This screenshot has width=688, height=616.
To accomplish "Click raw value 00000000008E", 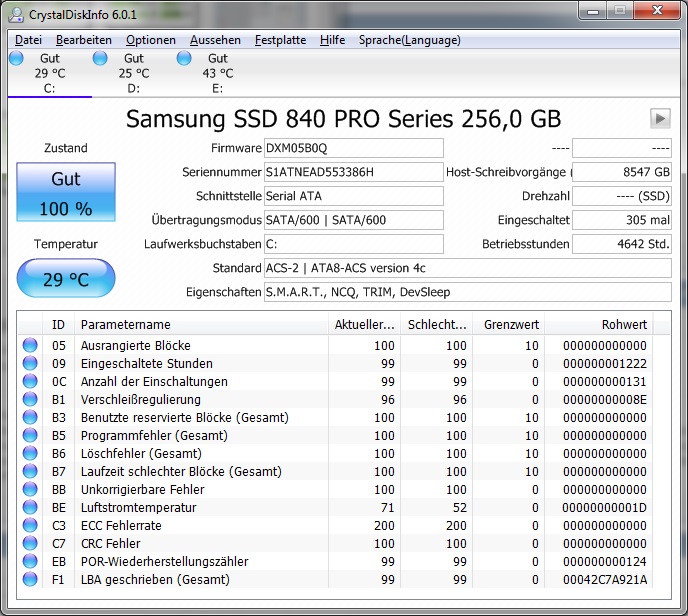I will [605, 399].
